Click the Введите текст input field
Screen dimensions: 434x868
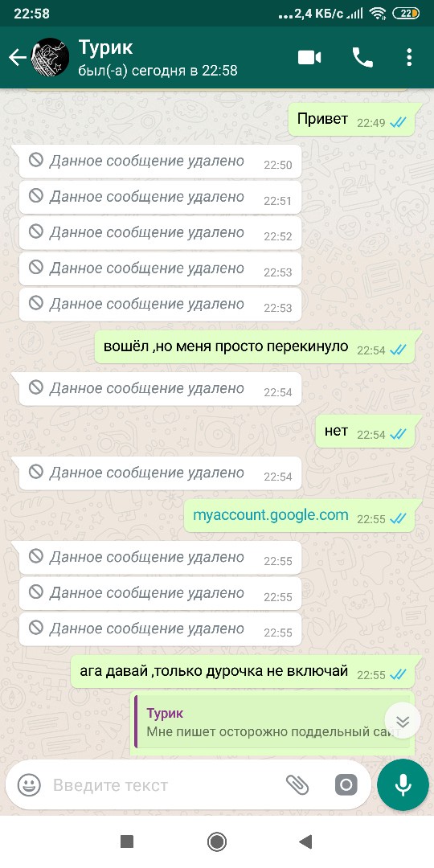coord(166,785)
